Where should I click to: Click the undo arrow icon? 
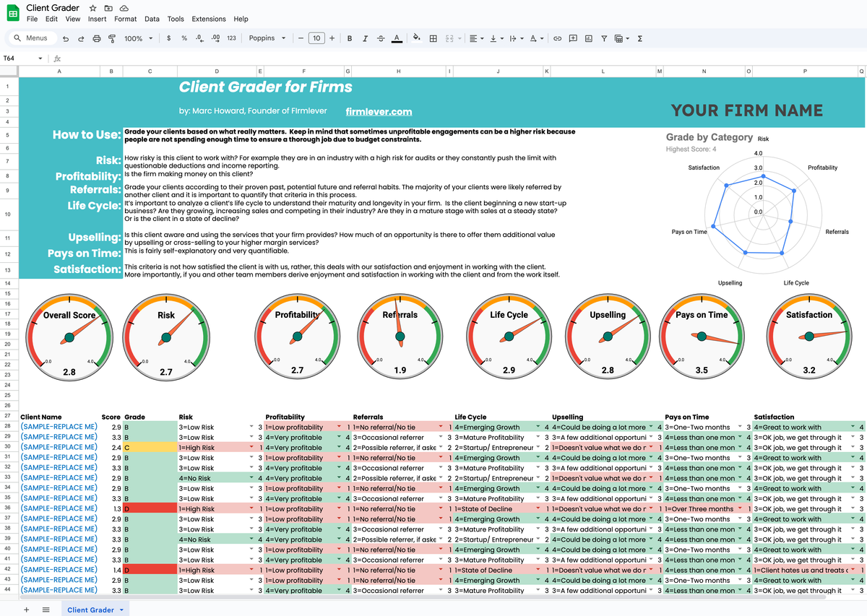(x=65, y=38)
